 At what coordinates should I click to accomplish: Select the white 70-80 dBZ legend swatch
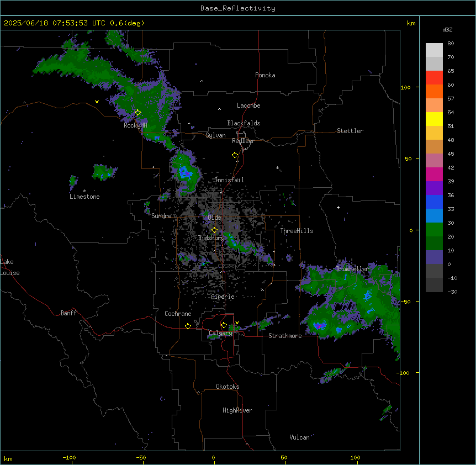click(434, 50)
